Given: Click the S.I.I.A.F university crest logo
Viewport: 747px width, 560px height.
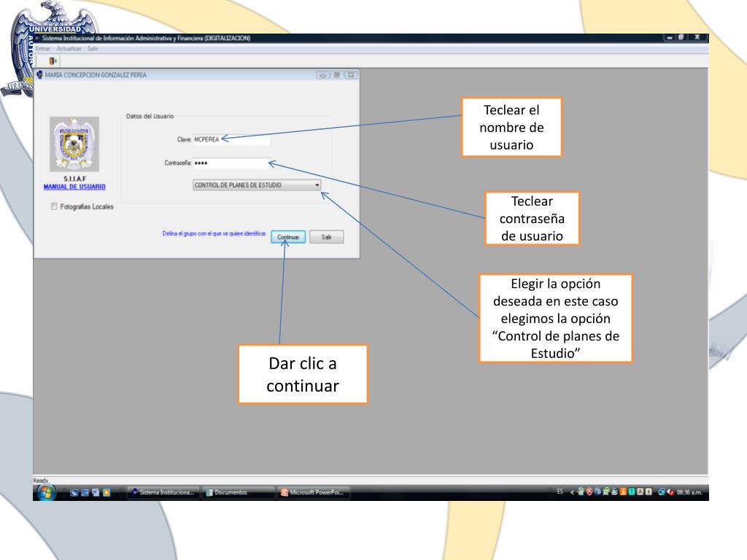Looking at the screenshot, I should point(74,144).
